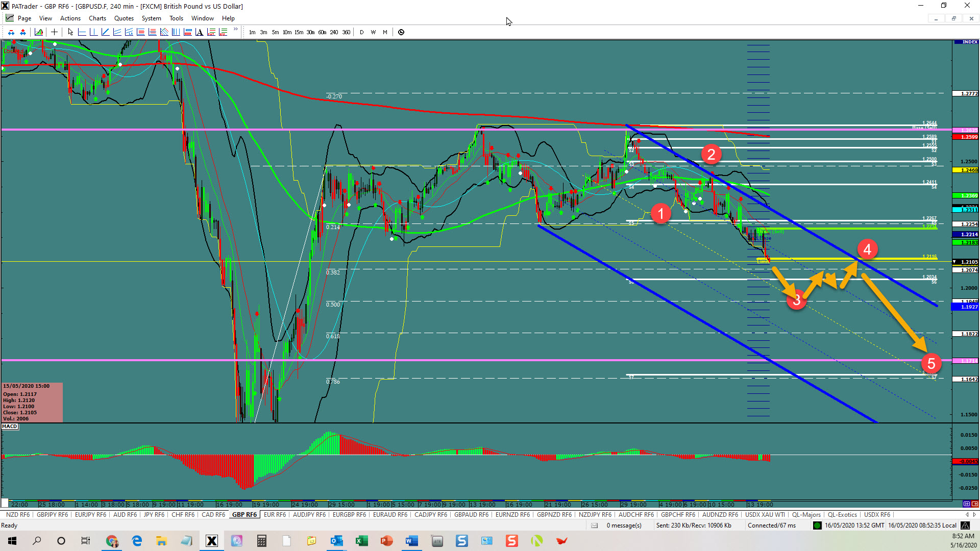Open the Tools menu

177,18
